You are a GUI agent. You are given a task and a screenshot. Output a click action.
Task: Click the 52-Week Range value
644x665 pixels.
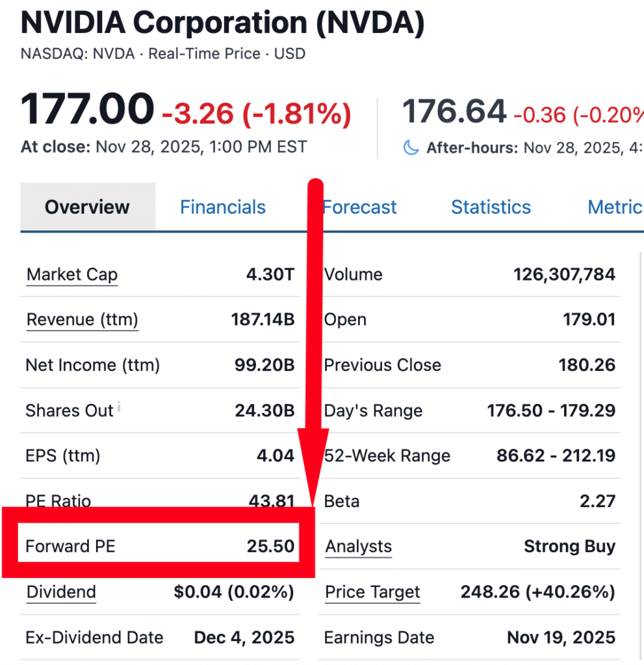click(x=556, y=456)
